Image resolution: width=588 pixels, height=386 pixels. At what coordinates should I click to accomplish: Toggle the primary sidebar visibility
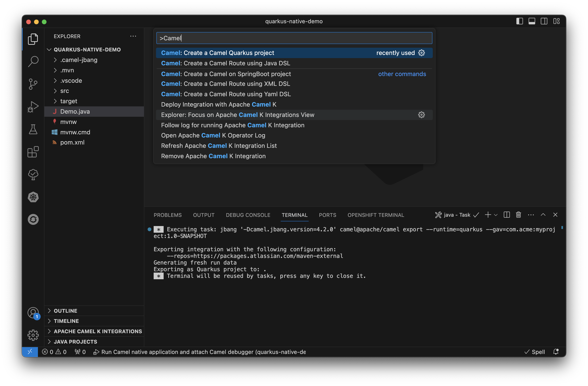click(520, 21)
